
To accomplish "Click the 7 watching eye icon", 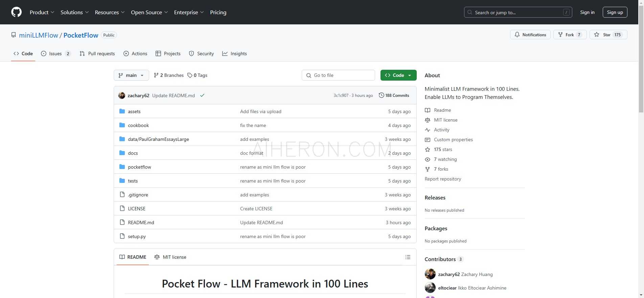I will (428, 159).
